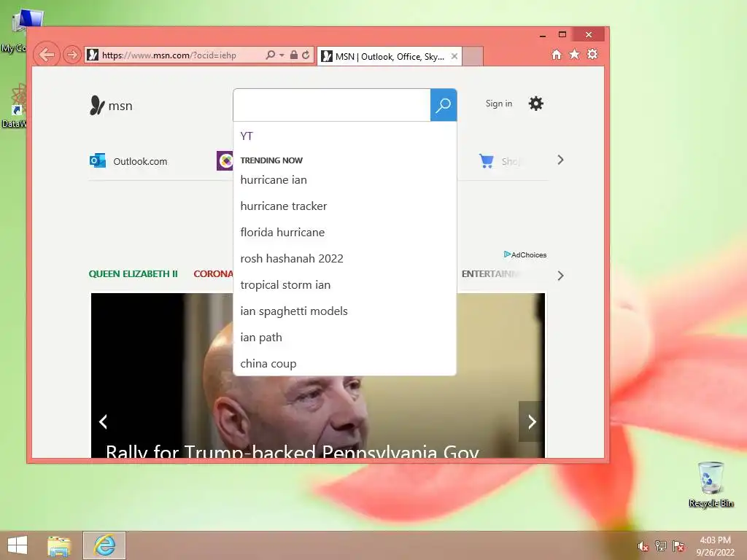This screenshot has width=747, height=560.
Task: Click the network status tray icon
Action: point(660,545)
